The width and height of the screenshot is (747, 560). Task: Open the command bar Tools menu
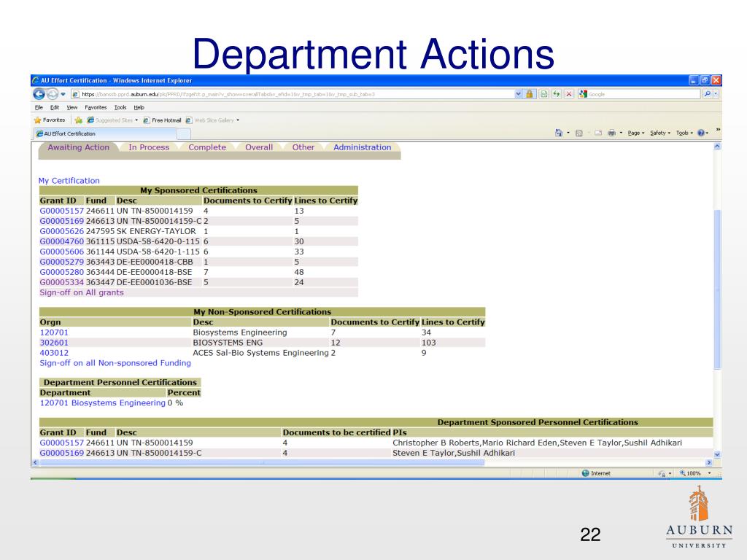(684, 133)
